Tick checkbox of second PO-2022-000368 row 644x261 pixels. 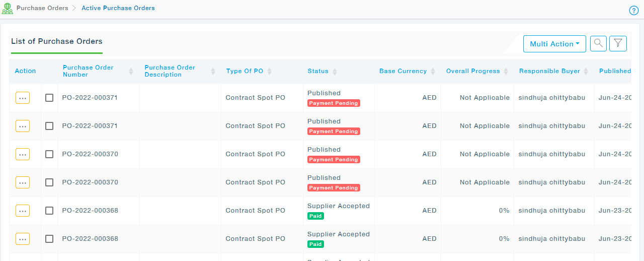coord(49,239)
